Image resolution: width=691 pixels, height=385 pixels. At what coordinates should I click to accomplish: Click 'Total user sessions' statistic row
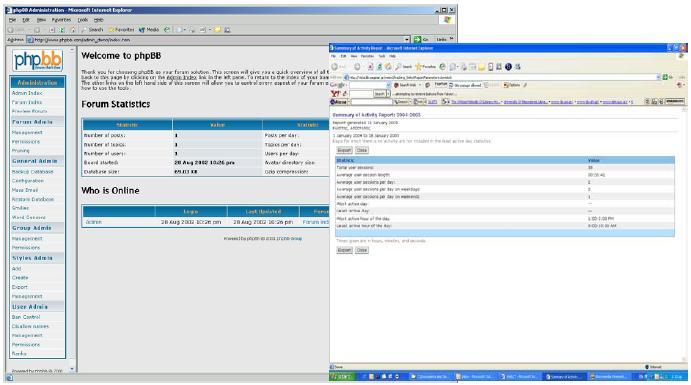pos(505,167)
